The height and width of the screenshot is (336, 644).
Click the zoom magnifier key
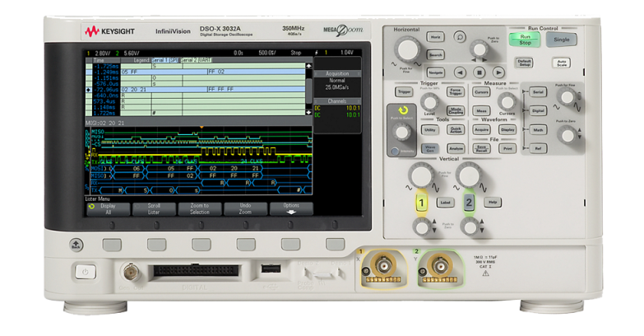coord(460,37)
